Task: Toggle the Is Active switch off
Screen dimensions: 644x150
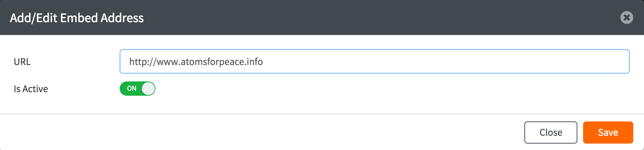Action: point(138,89)
